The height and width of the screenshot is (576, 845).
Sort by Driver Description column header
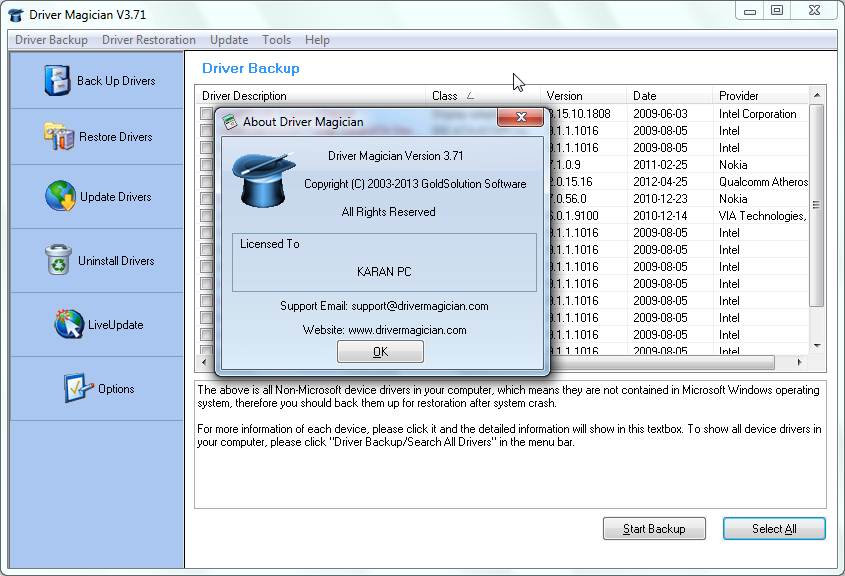pos(311,96)
